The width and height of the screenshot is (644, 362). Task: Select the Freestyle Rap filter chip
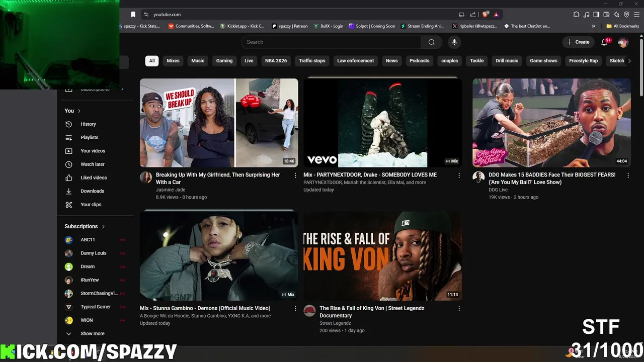click(x=583, y=61)
